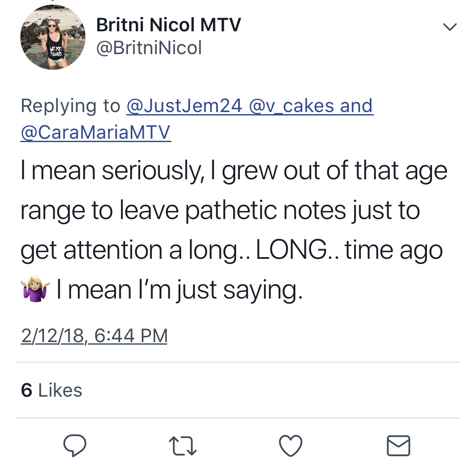Click the 'Replying to' label
The width and height of the screenshot is (476, 466).
tap(70, 106)
